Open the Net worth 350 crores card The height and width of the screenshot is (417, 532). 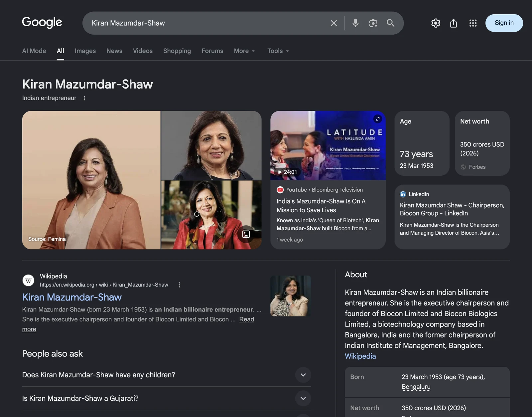(482, 143)
